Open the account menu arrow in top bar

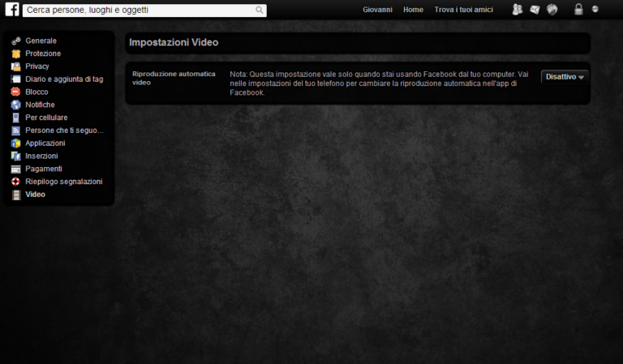click(595, 10)
